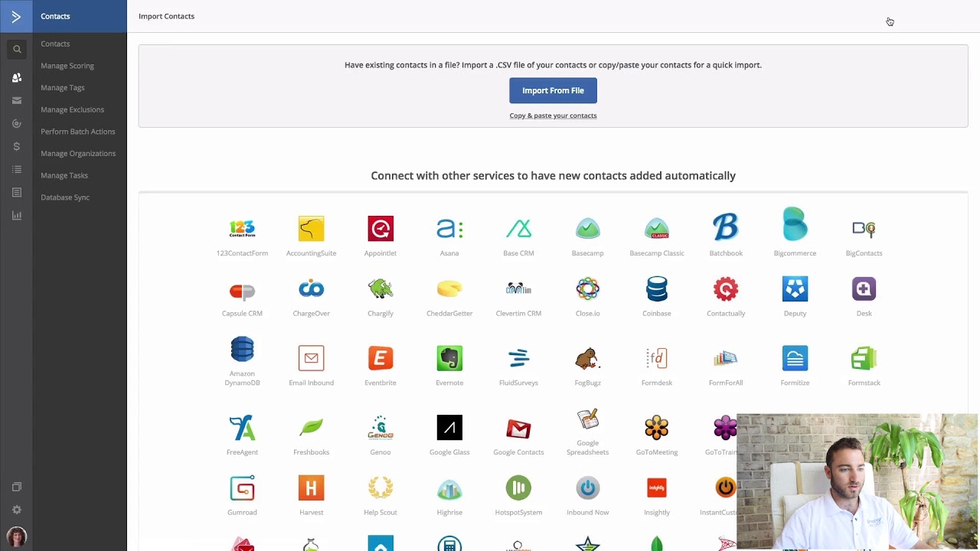Open Perform Batch Actions
Viewport: 980px width, 551px height.
point(78,132)
